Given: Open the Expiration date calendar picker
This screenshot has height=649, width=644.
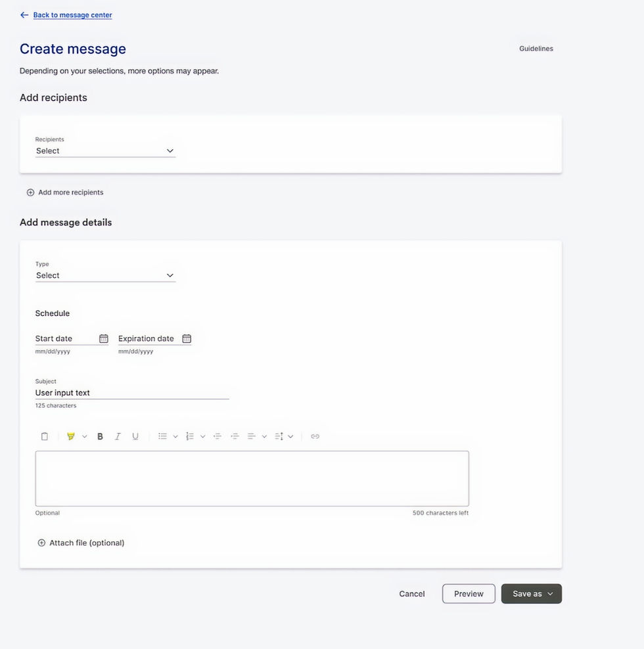Looking at the screenshot, I should (187, 338).
